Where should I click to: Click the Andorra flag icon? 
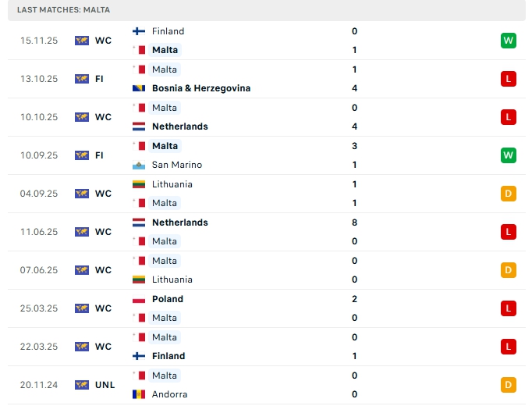pyautogui.click(x=139, y=394)
